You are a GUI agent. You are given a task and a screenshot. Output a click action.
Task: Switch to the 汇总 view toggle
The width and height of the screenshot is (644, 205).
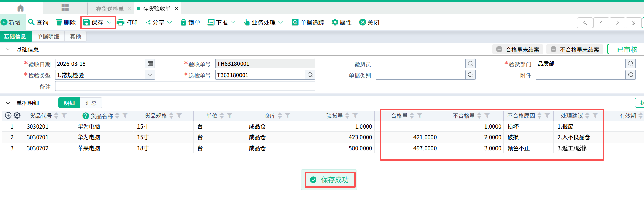[x=91, y=103]
